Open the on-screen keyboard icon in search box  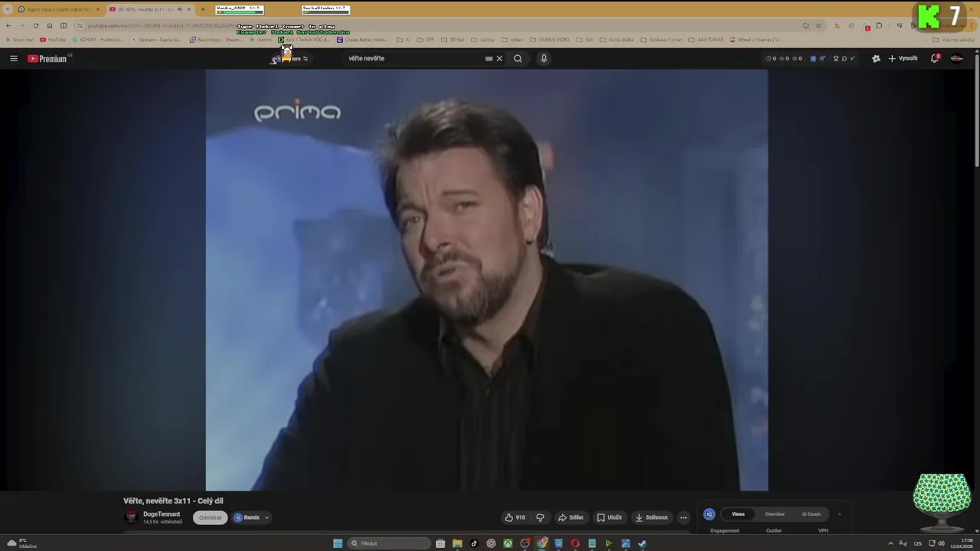488,58
